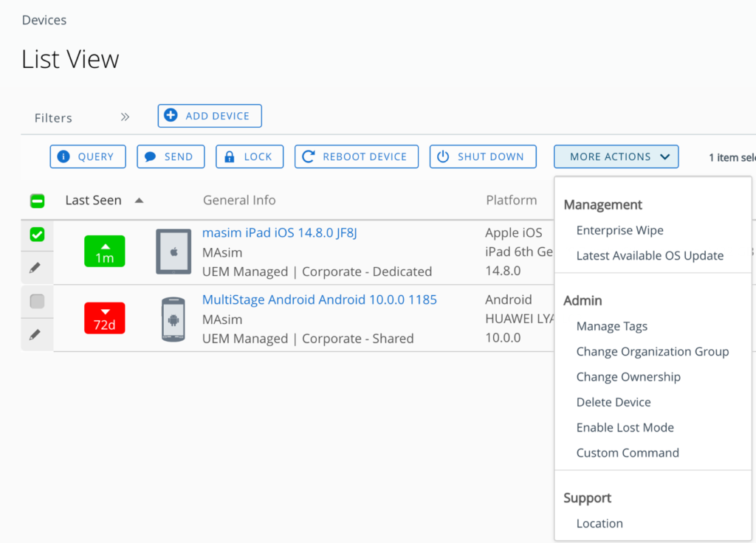Click the Reboot Device button
The height and width of the screenshot is (543, 756).
(x=357, y=156)
